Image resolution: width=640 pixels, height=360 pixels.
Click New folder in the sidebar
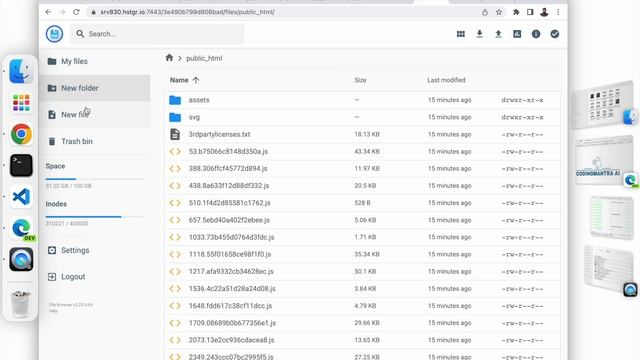(x=95, y=88)
